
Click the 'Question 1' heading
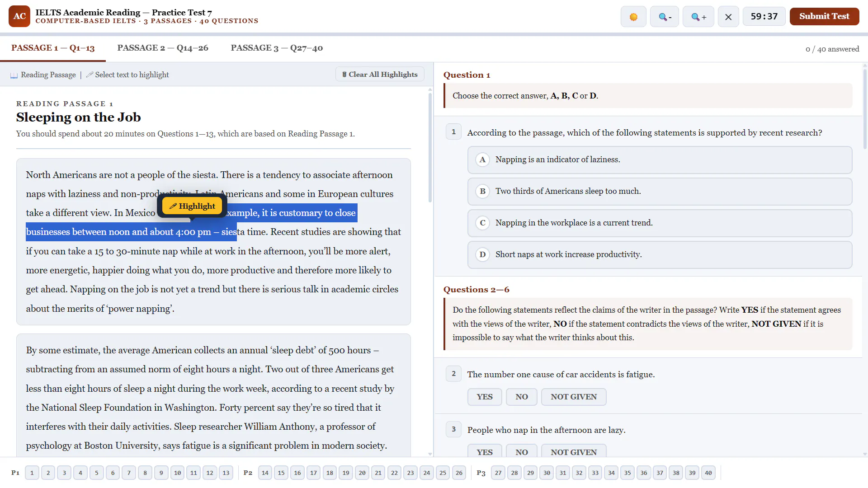[x=467, y=75]
